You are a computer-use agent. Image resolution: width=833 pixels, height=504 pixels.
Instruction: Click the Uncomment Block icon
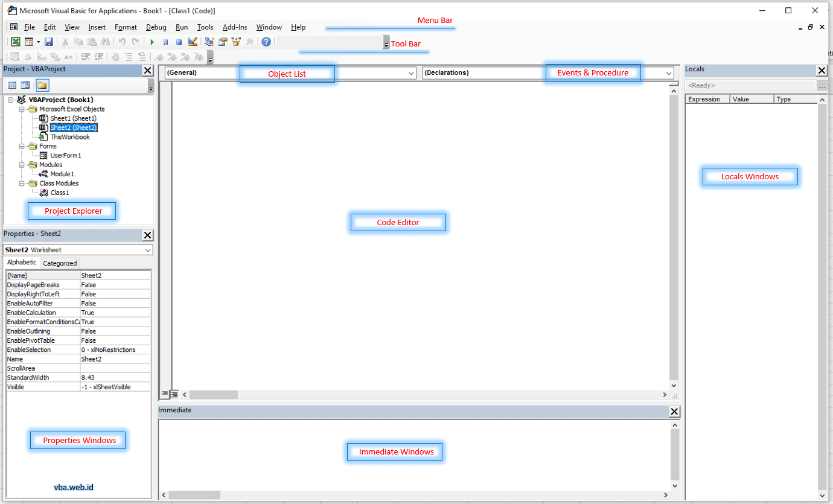(142, 57)
